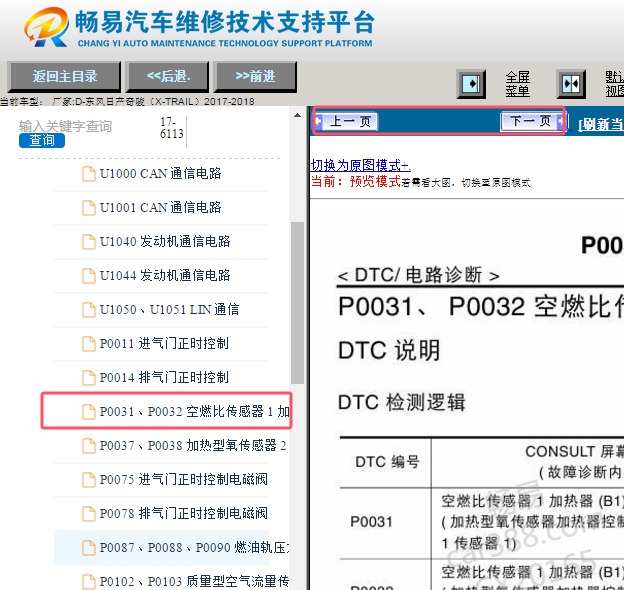Click the default view double-arrow icon

(x=571, y=84)
